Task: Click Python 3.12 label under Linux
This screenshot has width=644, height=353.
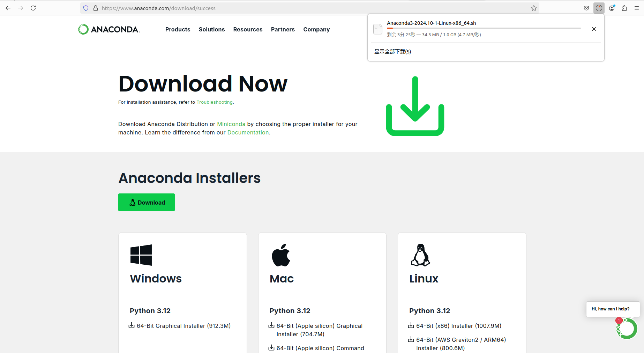Action: click(430, 311)
